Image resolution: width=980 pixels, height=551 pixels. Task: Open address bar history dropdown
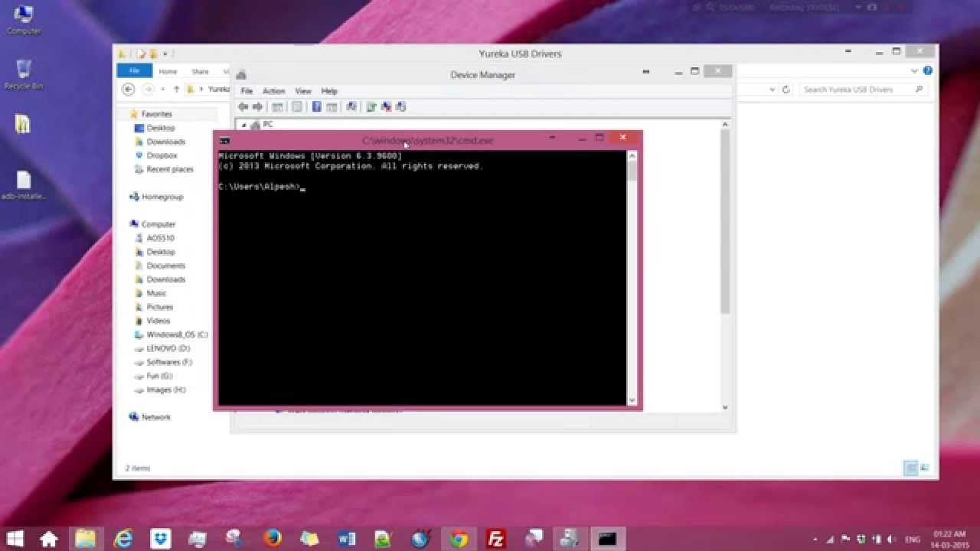pos(773,90)
